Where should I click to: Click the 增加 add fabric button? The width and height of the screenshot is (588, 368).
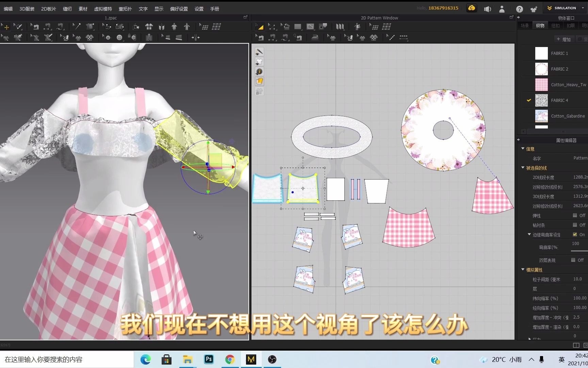click(563, 40)
